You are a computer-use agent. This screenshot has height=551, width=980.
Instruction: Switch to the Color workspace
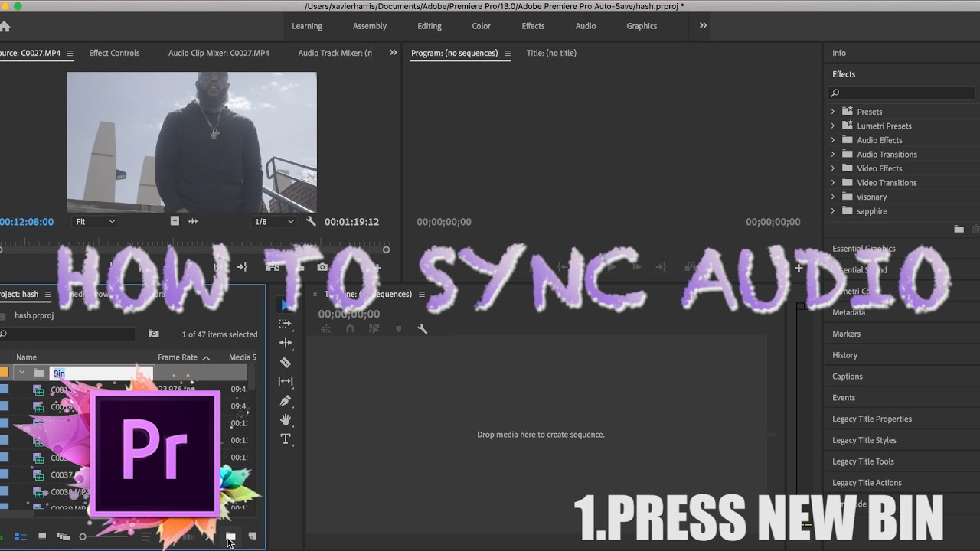[482, 26]
